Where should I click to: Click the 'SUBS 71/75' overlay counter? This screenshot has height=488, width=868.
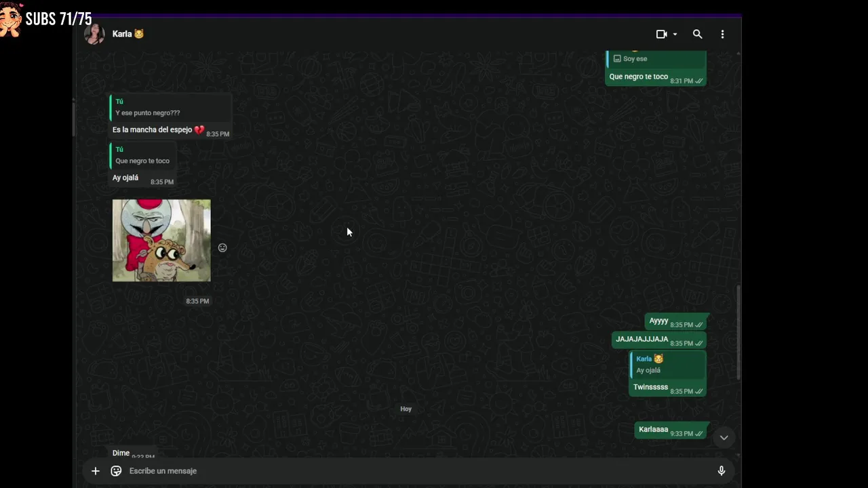(x=58, y=19)
